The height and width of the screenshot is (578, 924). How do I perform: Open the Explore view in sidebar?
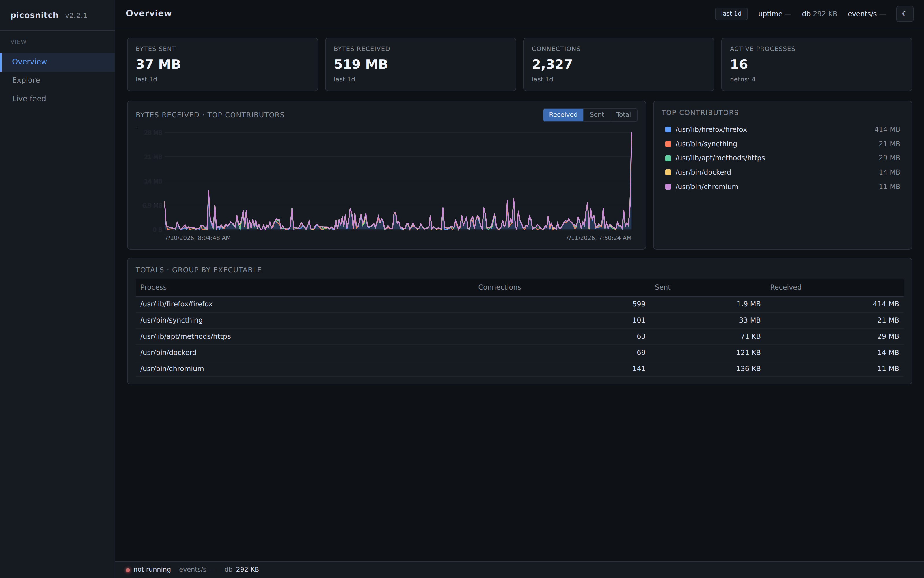coord(58,80)
